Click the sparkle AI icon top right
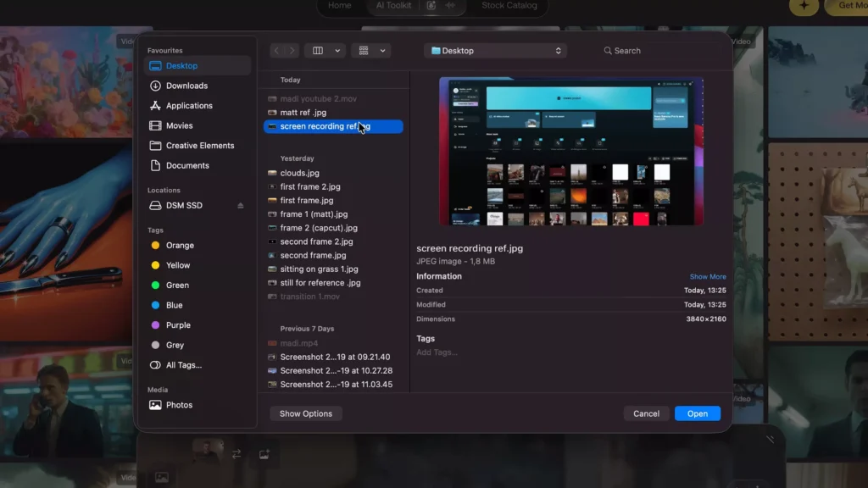 pyautogui.click(x=804, y=7)
